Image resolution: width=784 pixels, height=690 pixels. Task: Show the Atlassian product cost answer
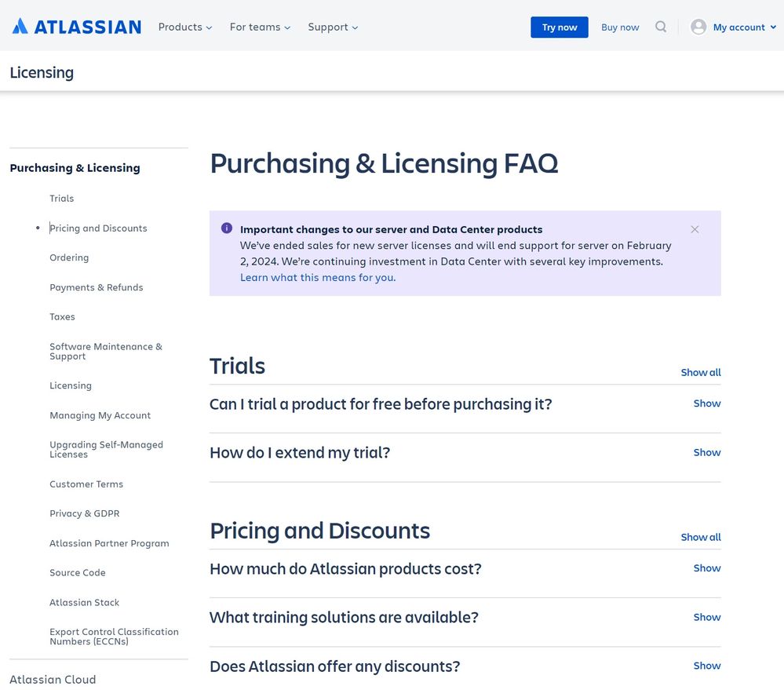click(x=706, y=568)
